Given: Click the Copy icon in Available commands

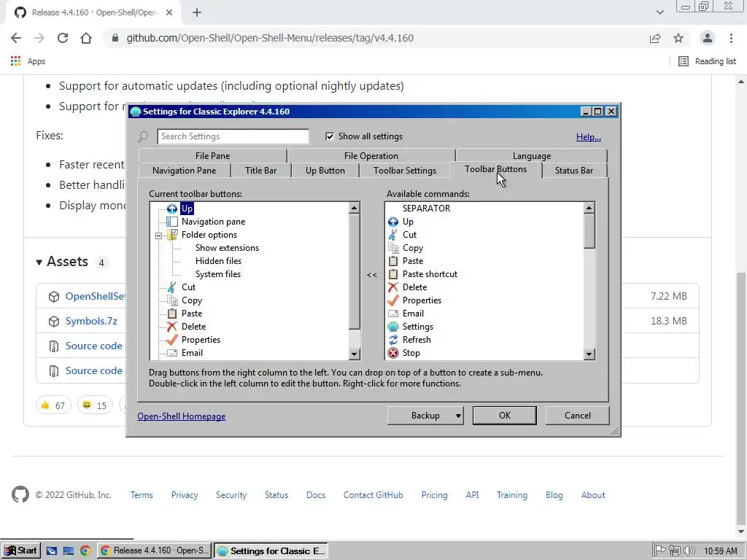Looking at the screenshot, I should pos(393,248).
